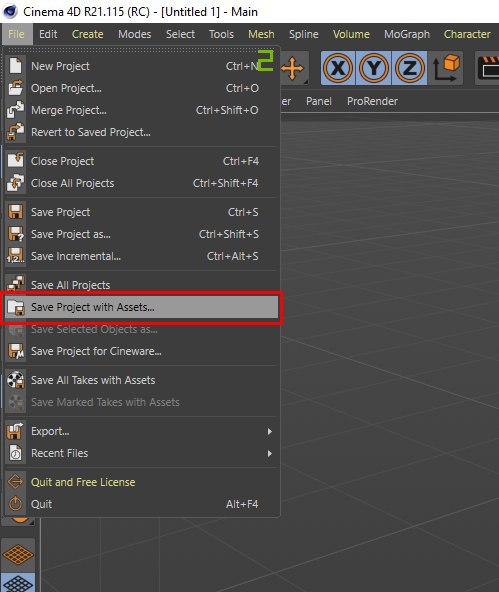
Task: Open the File menu
Action: coord(16,34)
